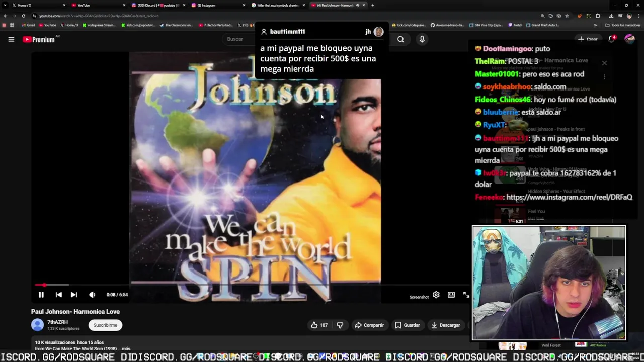Open the 7thAZRH channel avatar
Viewport: 644px width, 362px height.
(38, 325)
